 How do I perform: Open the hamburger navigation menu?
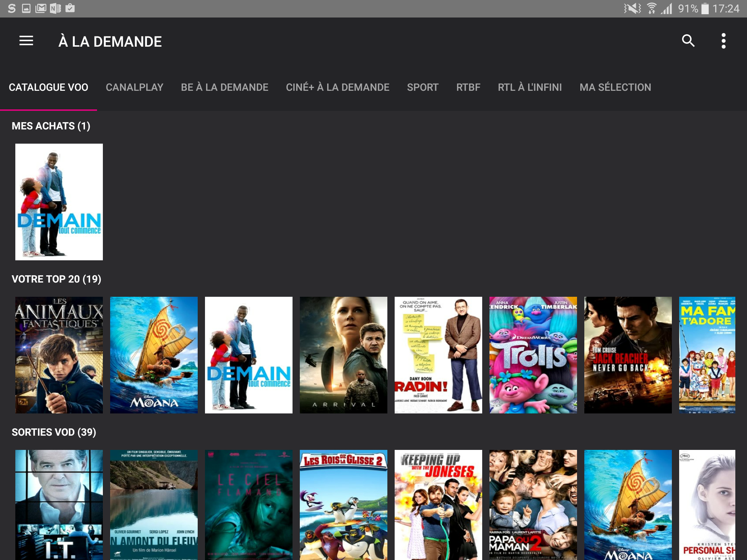(26, 41)
